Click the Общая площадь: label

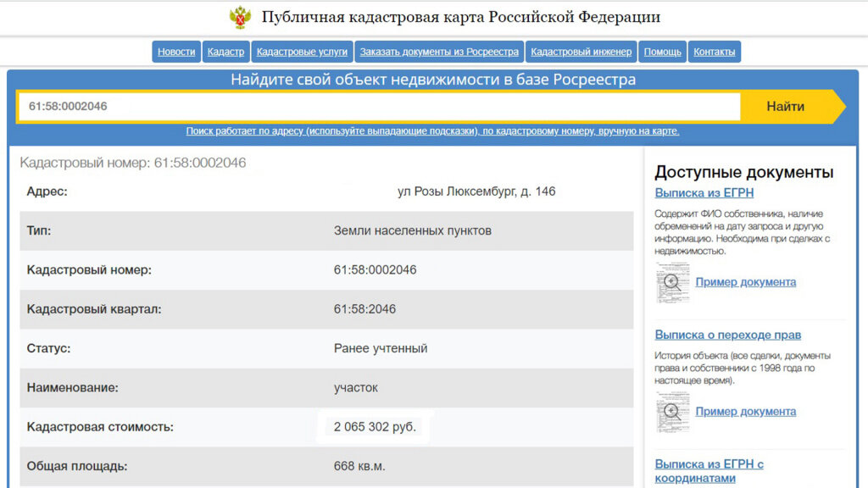tap(77, 467)
